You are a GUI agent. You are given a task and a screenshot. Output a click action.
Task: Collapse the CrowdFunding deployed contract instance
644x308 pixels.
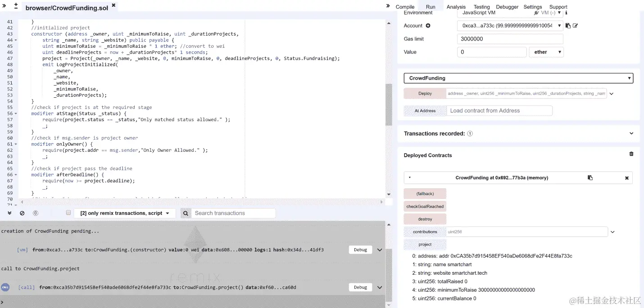tap(409, 178)
